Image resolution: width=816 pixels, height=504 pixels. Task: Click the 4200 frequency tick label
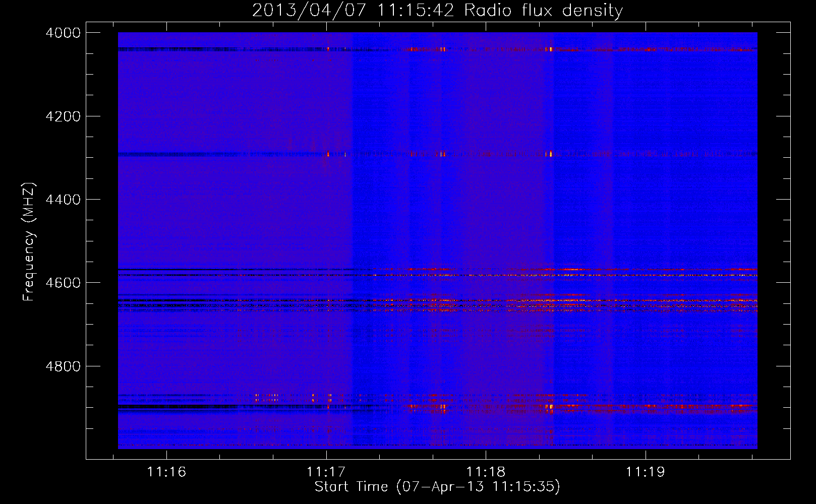[x=63, y=116]
